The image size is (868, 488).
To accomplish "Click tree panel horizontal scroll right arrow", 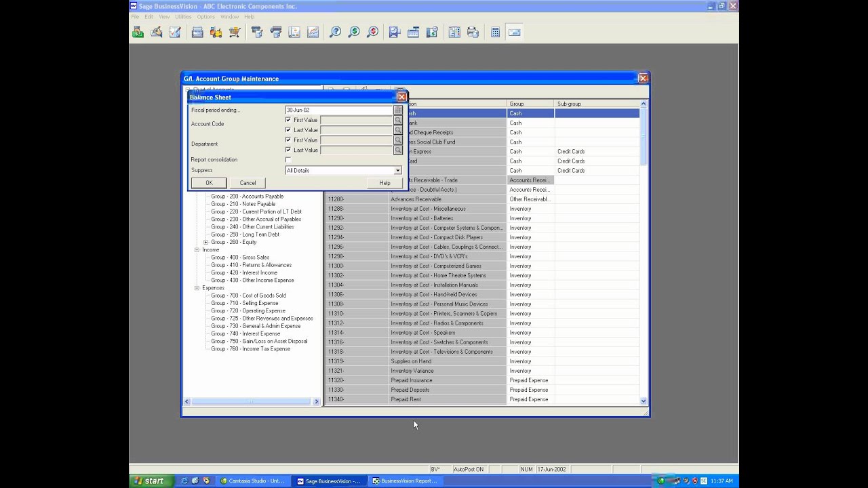I will [316, 402].
